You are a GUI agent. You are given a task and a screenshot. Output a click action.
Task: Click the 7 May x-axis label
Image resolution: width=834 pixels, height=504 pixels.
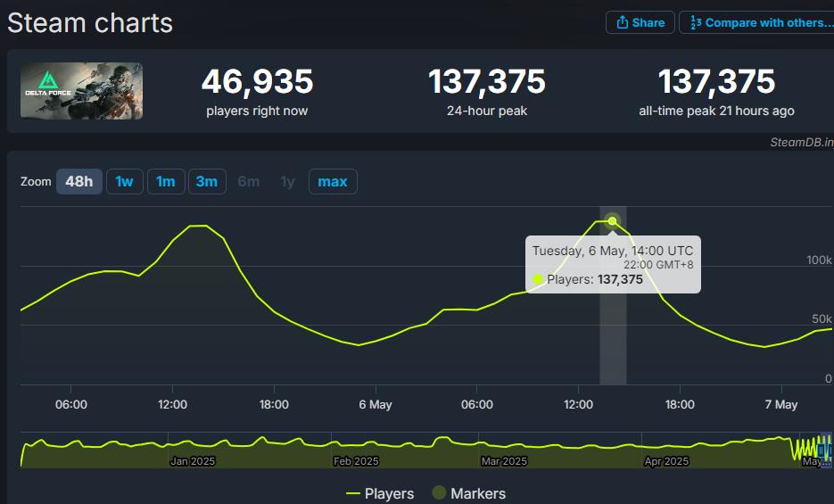pyautogui.click(x=780, y=405)
